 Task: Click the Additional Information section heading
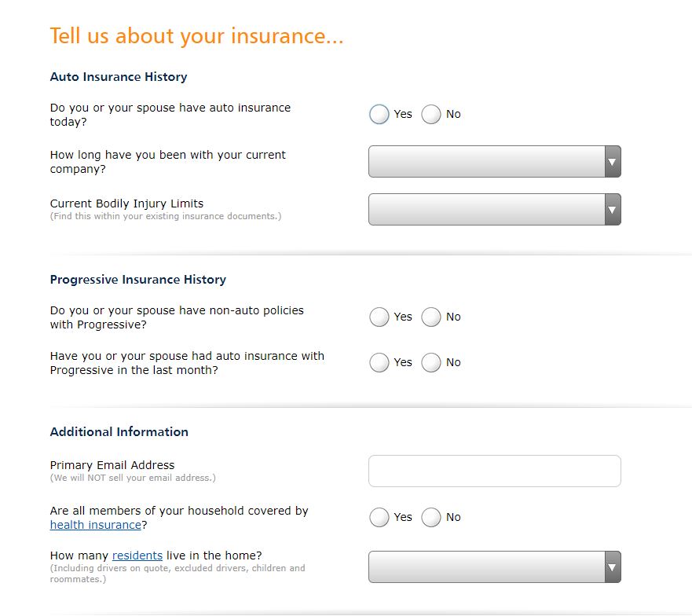point(119,432)
